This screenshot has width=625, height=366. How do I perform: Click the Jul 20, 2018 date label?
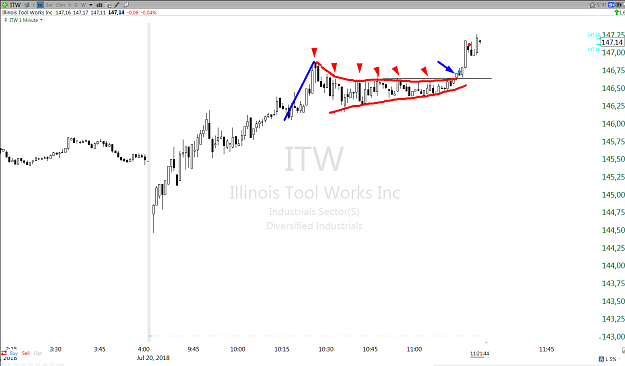[x=153, y=358]
